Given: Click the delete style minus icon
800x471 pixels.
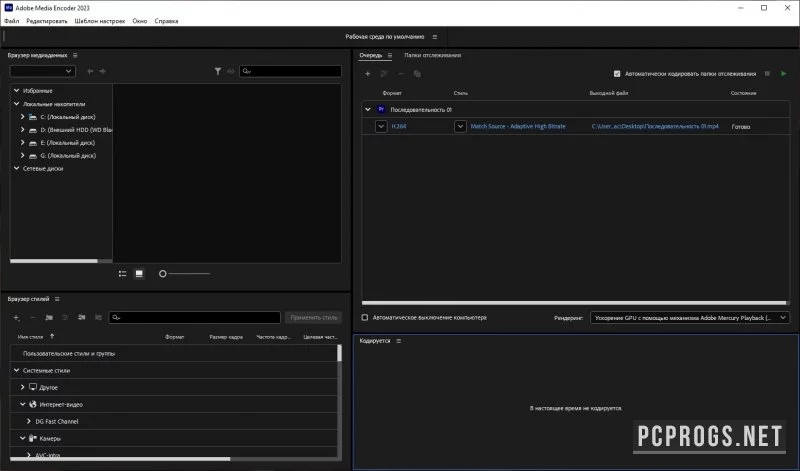Looking at the screenshot, I should coord(33,318).
